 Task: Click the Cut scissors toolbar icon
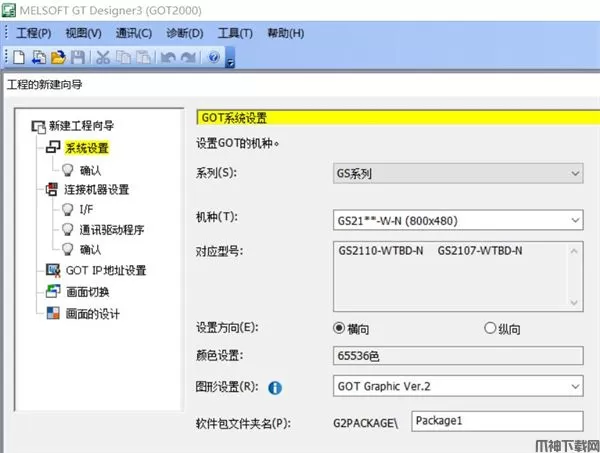coord(103,57)
